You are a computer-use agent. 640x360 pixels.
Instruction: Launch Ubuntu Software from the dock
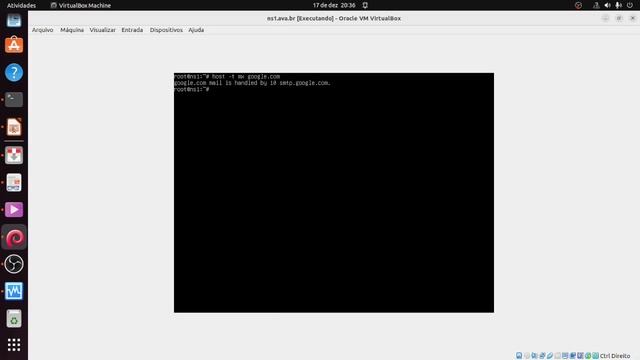coord(14,45)
